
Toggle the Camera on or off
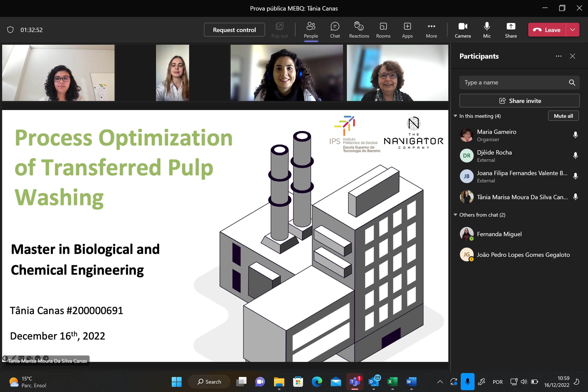462,30
